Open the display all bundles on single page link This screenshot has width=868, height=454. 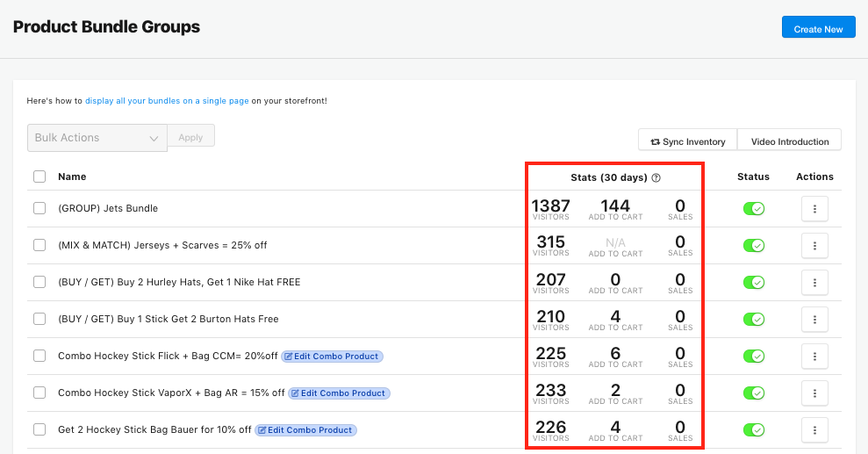(167, 101)
